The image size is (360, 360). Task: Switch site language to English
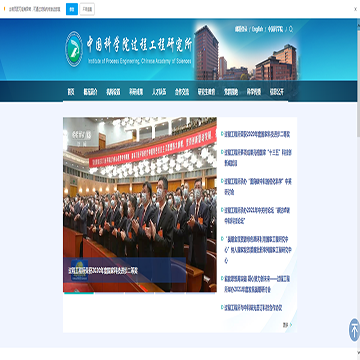pyautogui.click(x=257, y=29)
